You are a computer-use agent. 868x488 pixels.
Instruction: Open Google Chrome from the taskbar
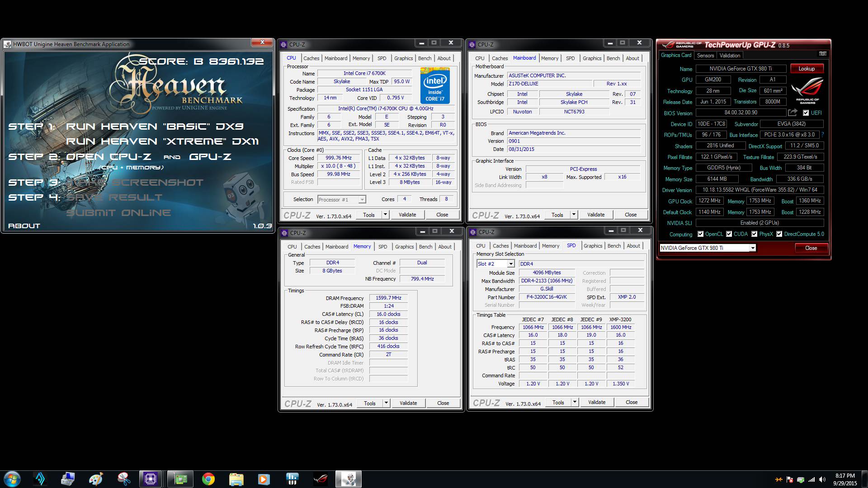tap(208, 479)
